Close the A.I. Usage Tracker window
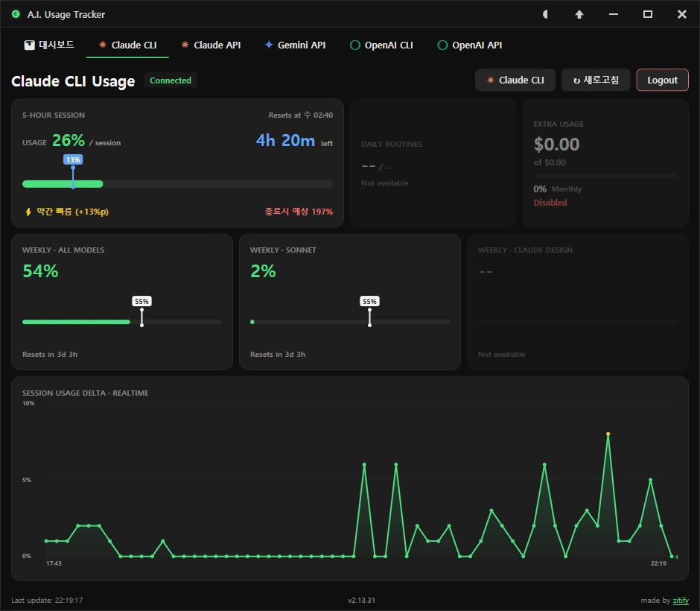Screen dimensions: 700x611 (681, 14)
